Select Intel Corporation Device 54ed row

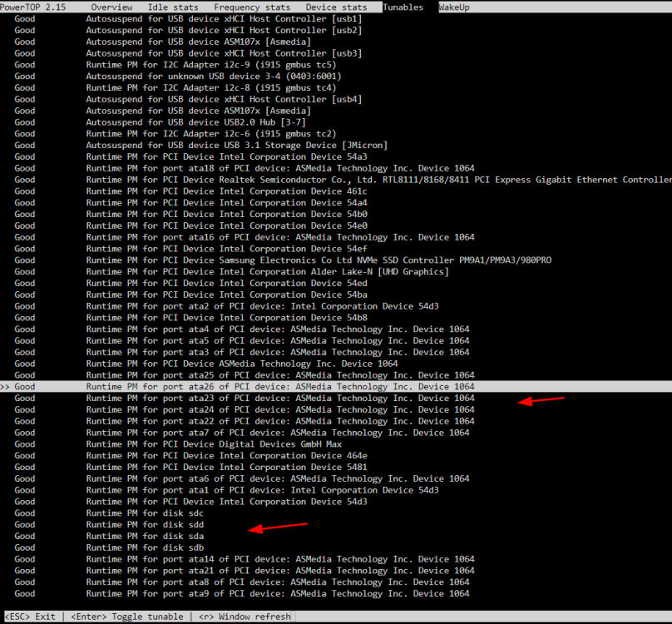pyautogui.click(x=336, y=284)
